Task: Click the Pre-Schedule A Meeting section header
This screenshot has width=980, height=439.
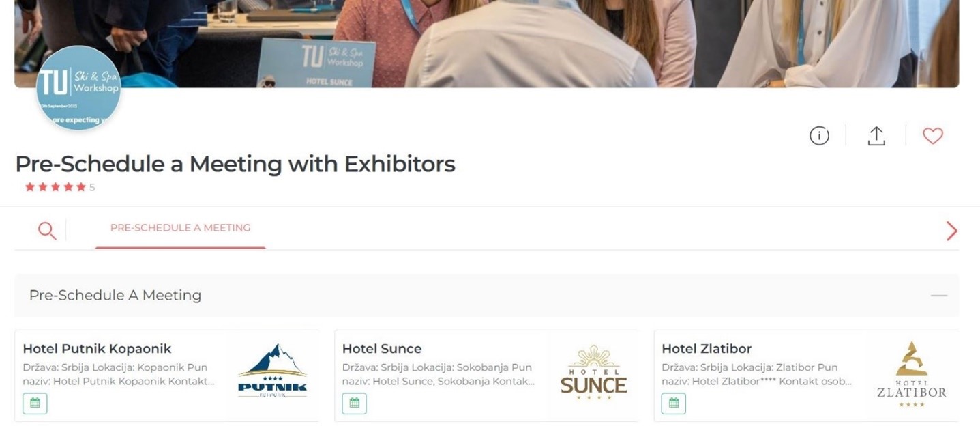Action: point(487,296)
